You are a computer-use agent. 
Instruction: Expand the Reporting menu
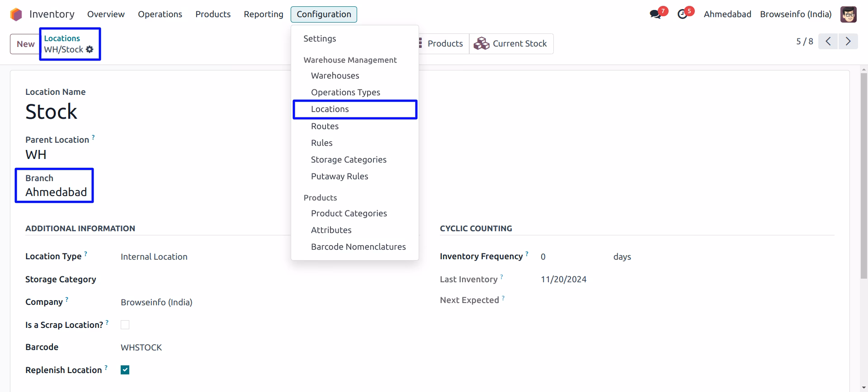click(264, 14)
